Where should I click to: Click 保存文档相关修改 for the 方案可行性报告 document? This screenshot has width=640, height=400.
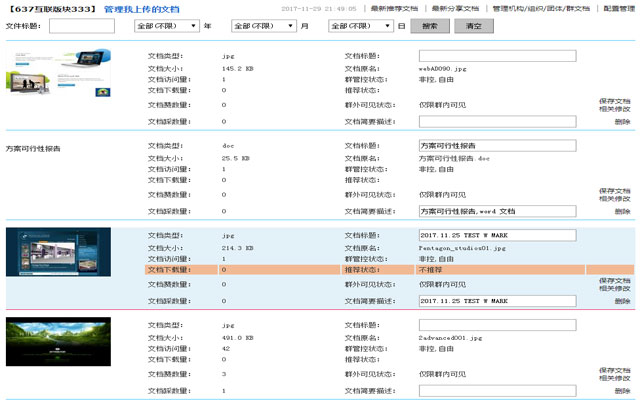click(615, 194)
